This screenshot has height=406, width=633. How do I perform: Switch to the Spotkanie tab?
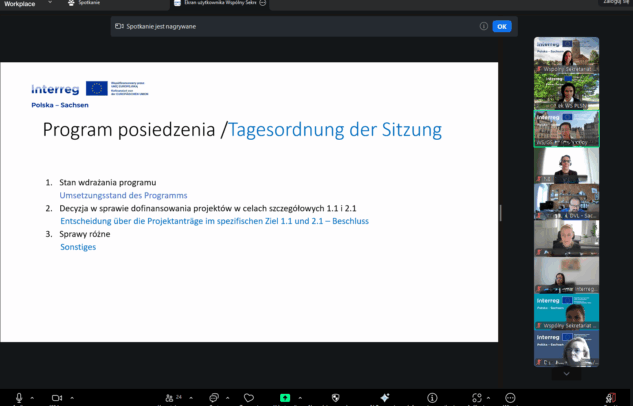(x=84, y=3)
